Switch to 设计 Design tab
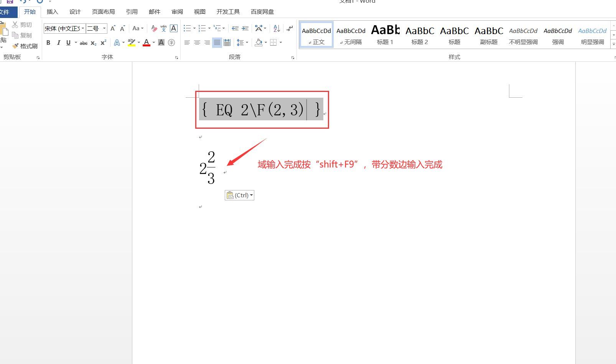This screenshot has width=616, height=364. pos(75,12)
